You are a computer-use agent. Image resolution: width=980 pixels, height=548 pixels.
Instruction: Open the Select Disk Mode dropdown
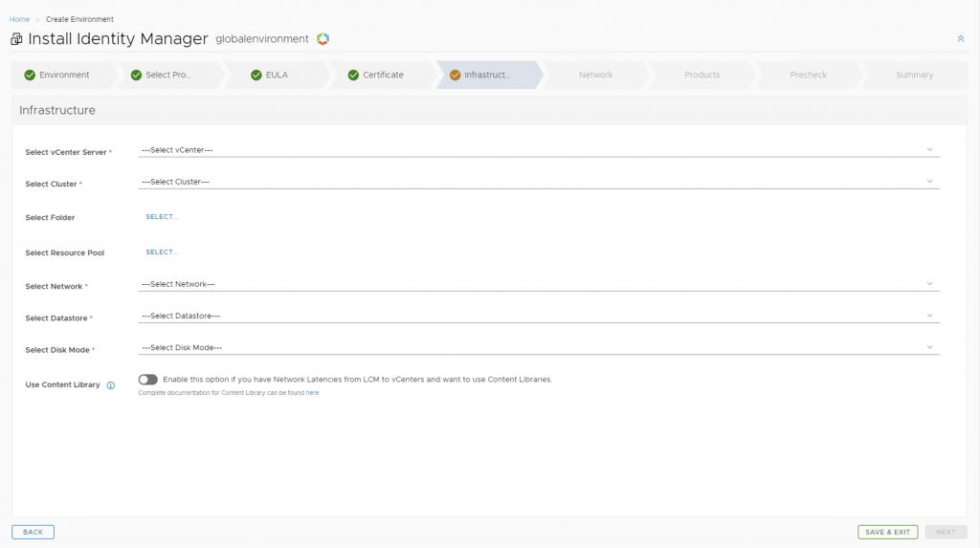538,348
